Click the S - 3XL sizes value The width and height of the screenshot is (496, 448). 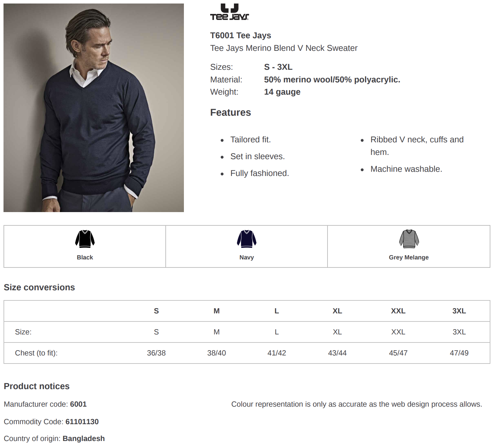(x=278, y=67)
